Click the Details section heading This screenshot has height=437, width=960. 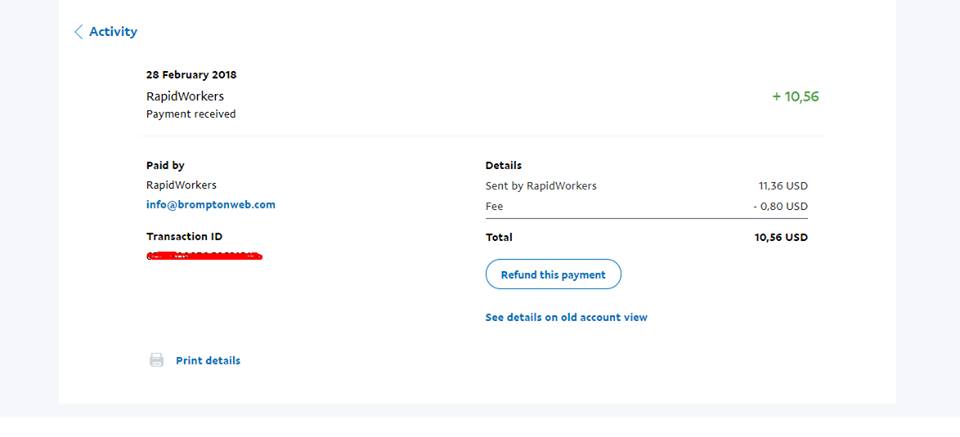[503, 166]
